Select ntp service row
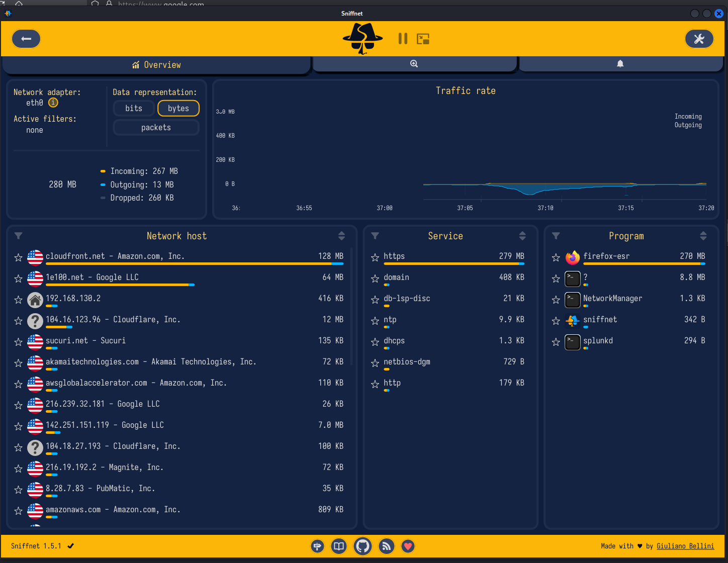728x563 pixels. pos(447,321)
